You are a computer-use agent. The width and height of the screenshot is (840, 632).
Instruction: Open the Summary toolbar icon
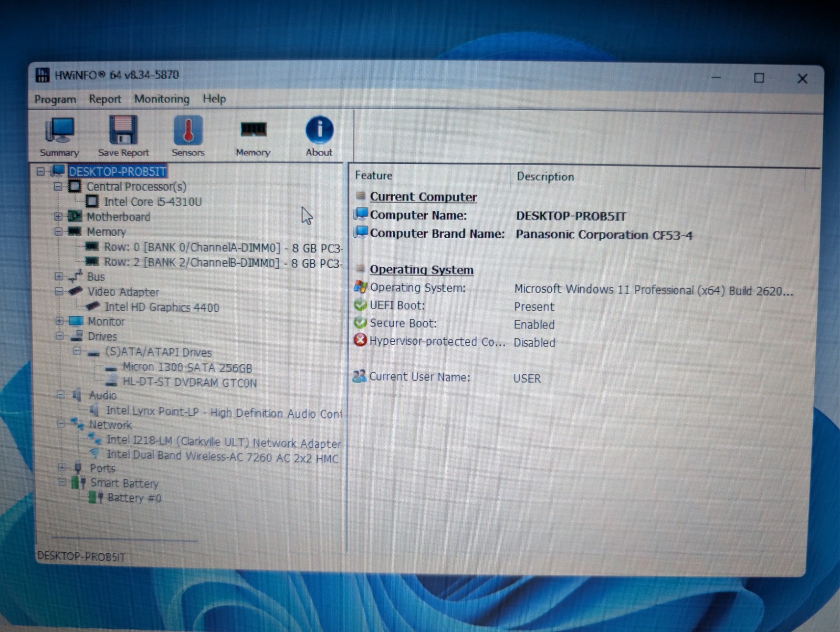(59, 136)
